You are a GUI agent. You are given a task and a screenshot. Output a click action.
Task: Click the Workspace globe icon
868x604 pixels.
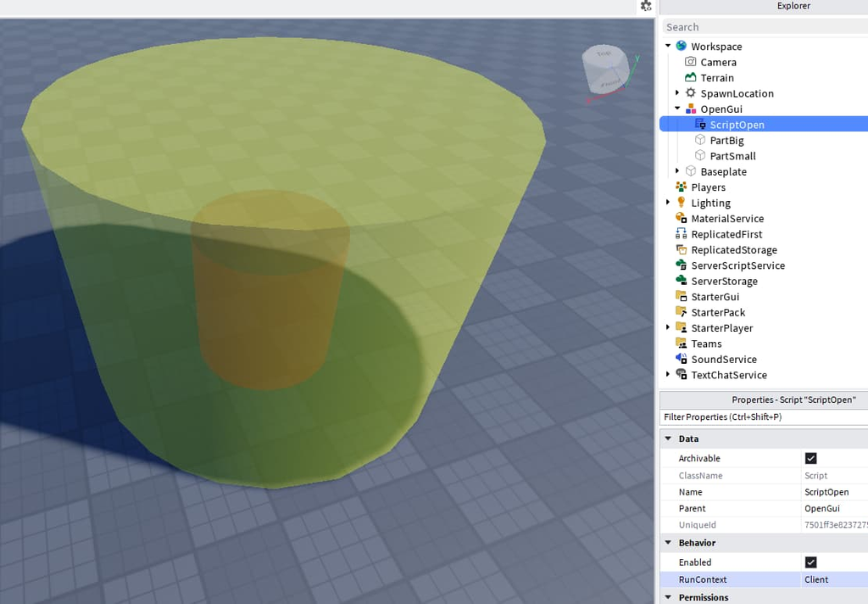coord(681,46)
